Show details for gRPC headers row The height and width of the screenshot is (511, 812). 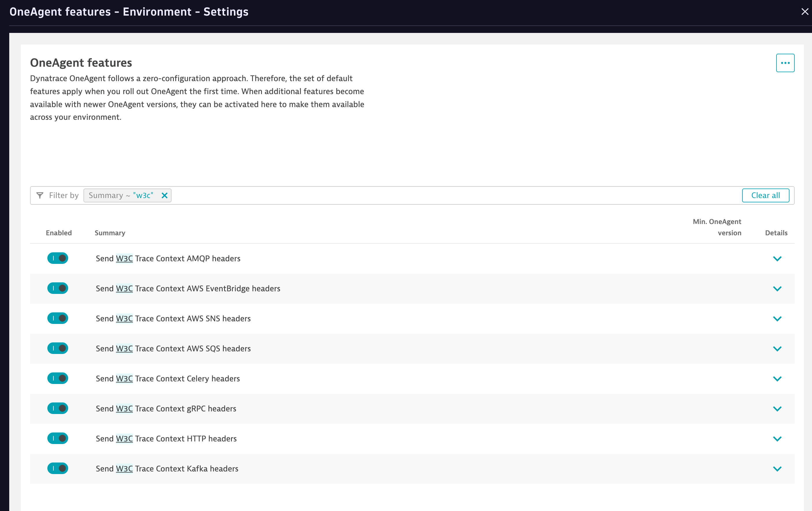(777, 409)
